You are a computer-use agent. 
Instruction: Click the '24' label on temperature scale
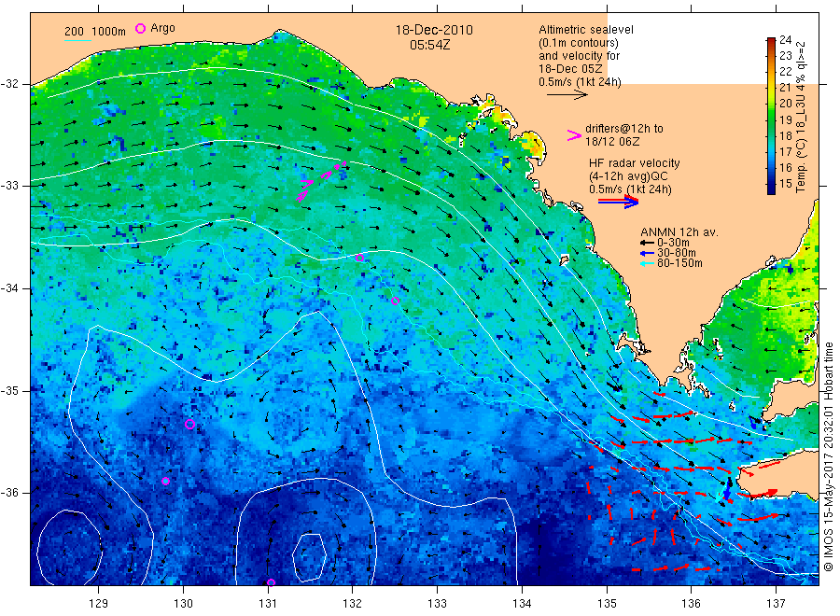coord(785,39)
